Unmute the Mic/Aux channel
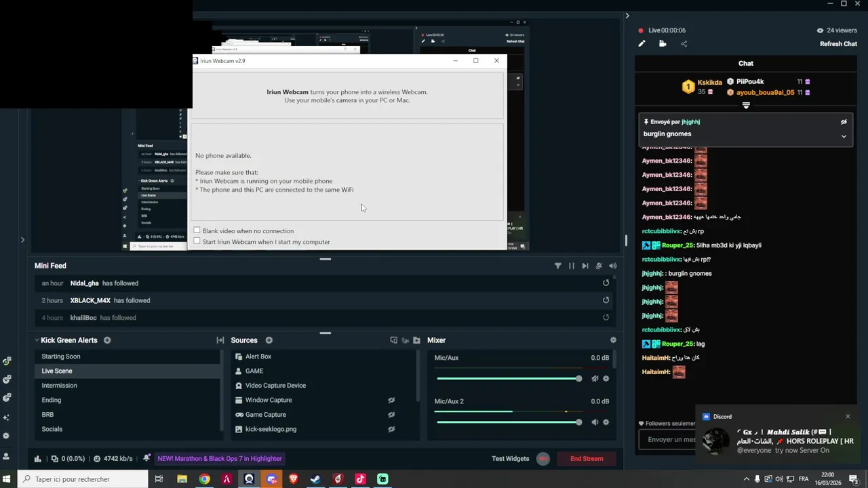Image resolution: width=868 pixels, height=488 pixels. point(595,379)
